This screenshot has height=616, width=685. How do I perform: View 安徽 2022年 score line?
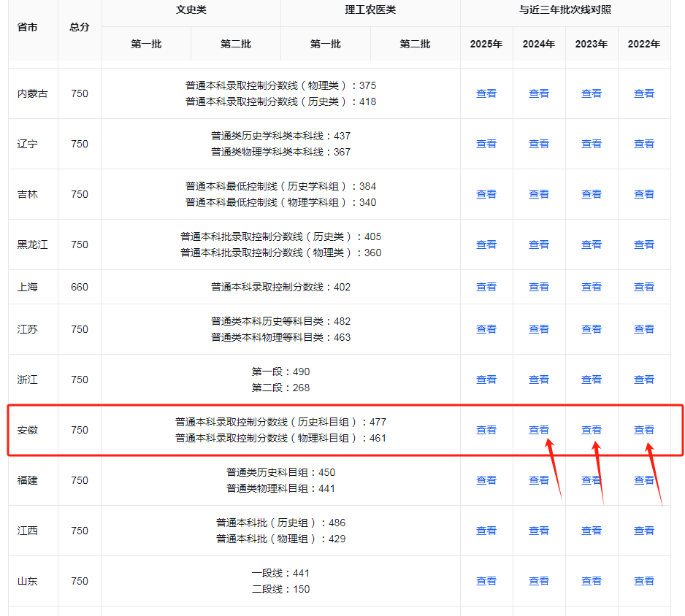pyautogui.click(x=644, y=430)
